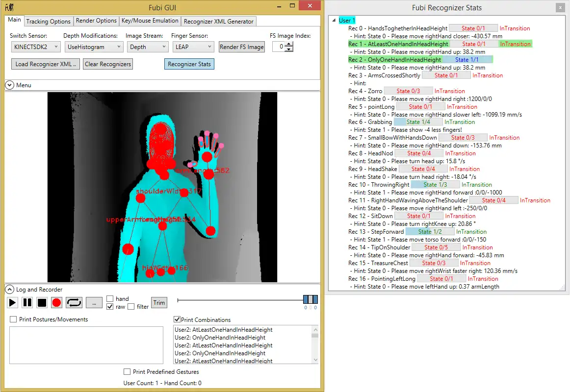Image resolution: width=570 pixels, height=392 pixels.
Task: Open the Finger Sensor LEAP dropdown
Action: point(192,47)
